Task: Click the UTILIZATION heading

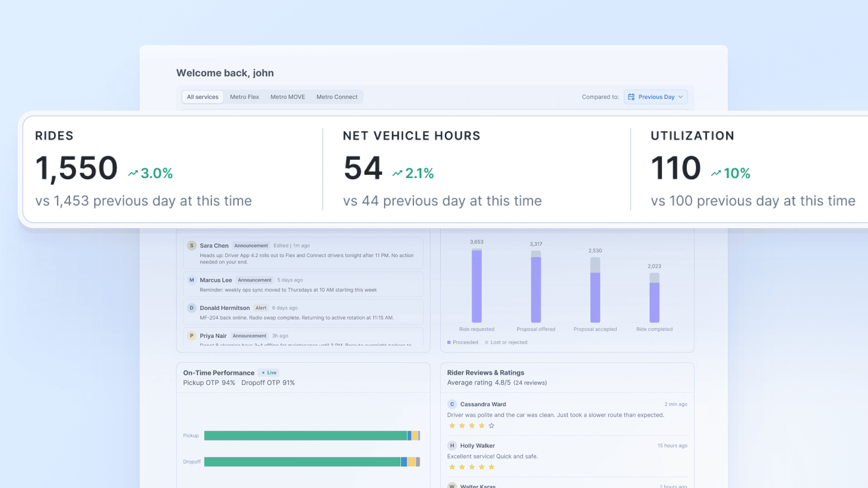Action: pos(692,136)
